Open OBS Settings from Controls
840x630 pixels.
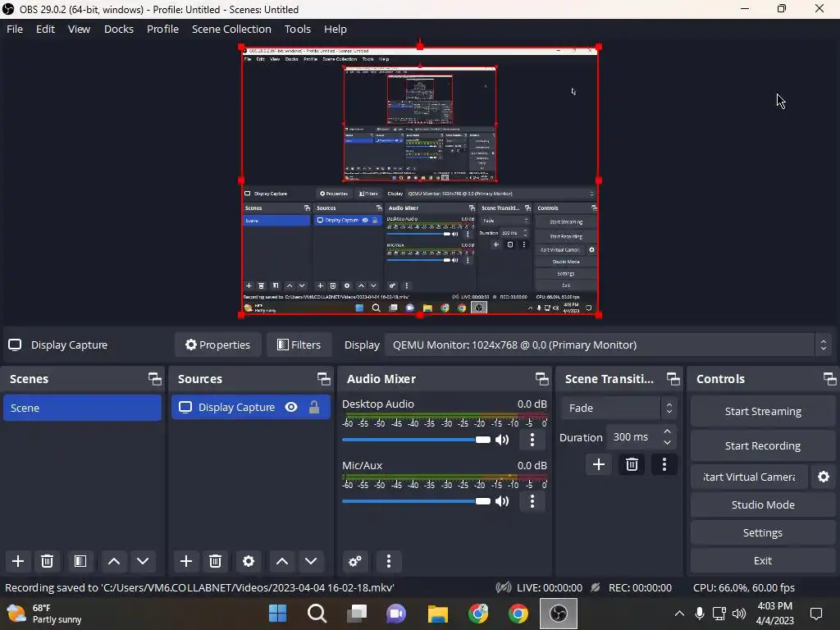[763, 532]
